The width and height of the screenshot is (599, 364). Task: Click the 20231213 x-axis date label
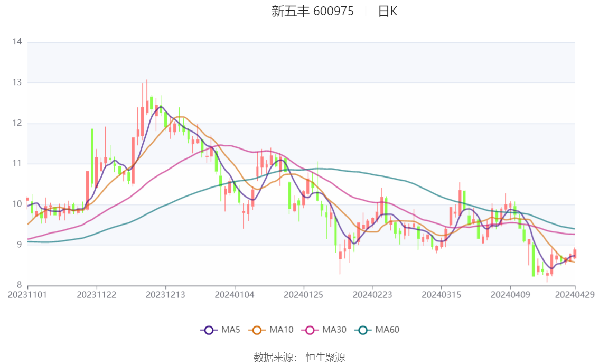point(165,295)
